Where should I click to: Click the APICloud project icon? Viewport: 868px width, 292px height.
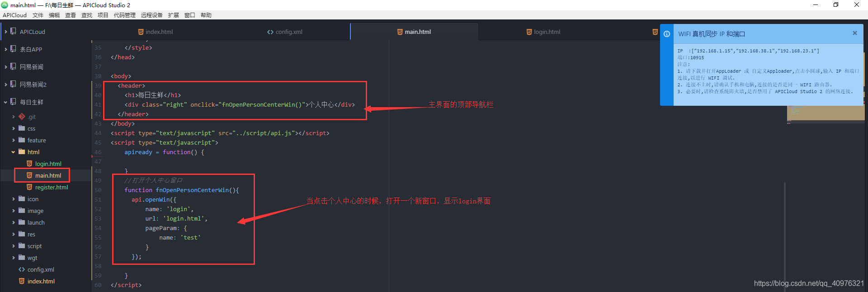coord(13,31)
